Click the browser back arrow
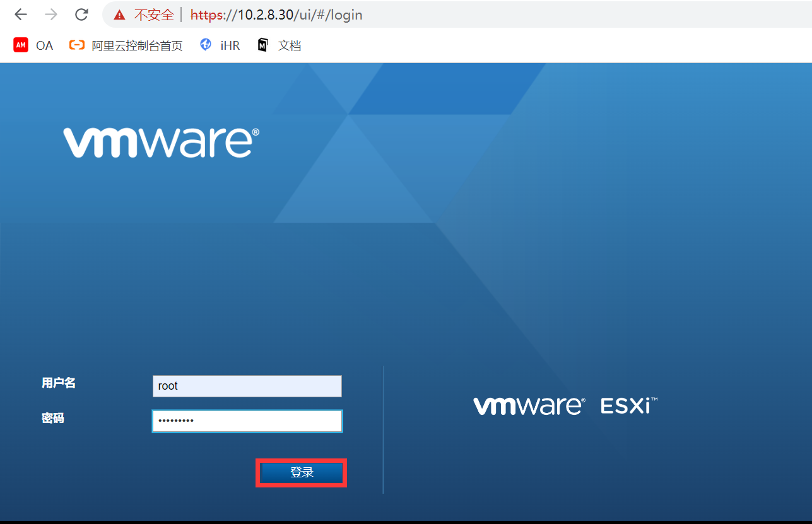The height and width of the screenshot is (524, 812). pos(21,15)
